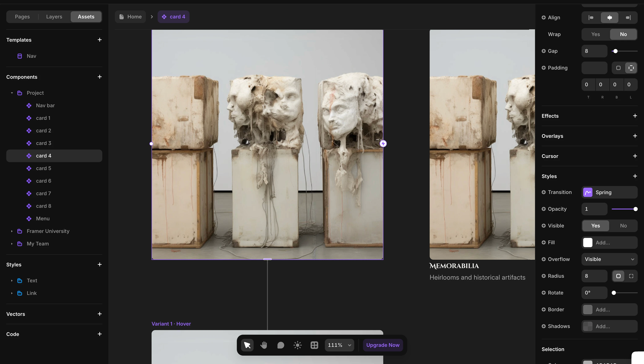Select the hand pan tool
Image resolution: width=644 pixels, height=364 pixels.
(x=264, y=345)
